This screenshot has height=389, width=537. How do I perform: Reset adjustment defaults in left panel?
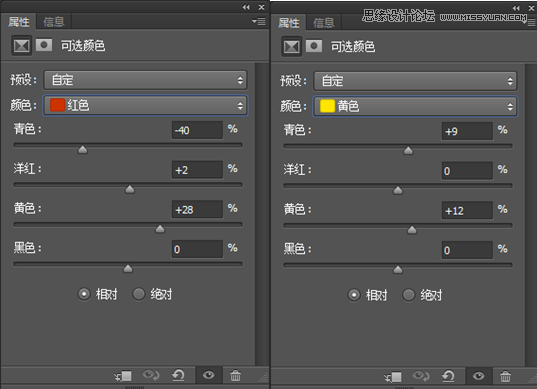tap(178, 375)
